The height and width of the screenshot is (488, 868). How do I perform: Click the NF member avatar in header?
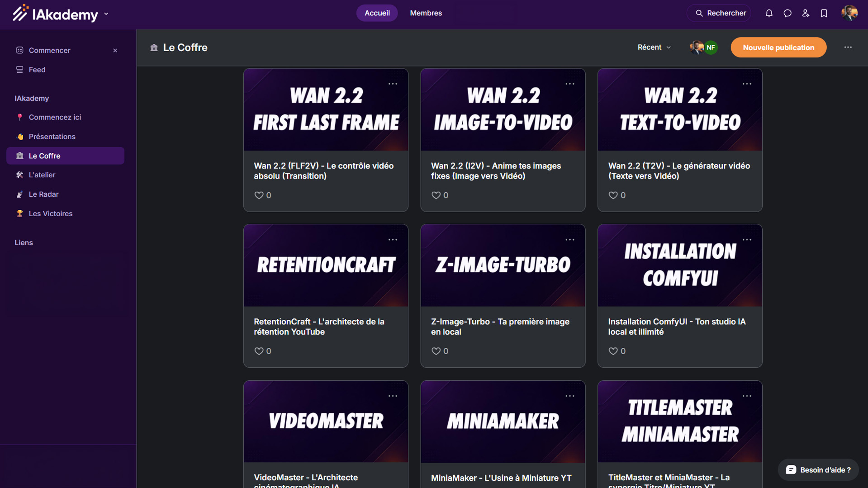(711, 47)
